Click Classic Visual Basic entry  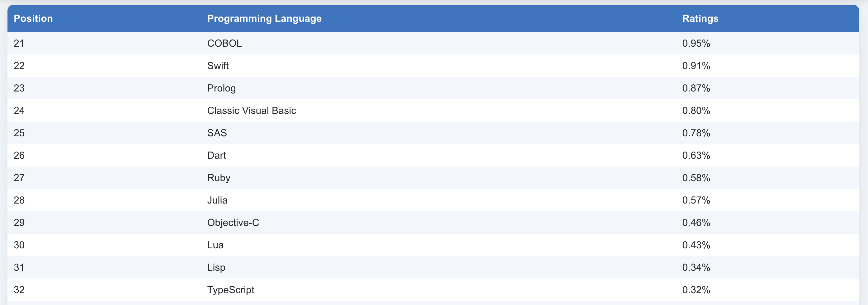251,110
